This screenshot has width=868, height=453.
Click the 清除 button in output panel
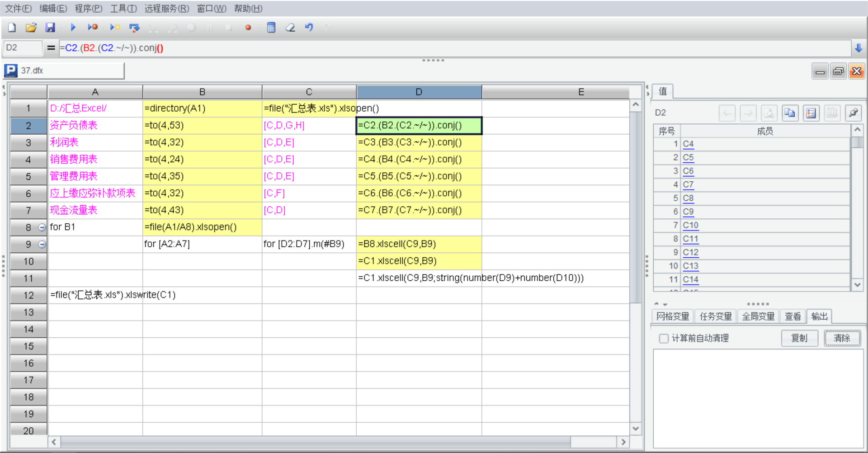(x=842, y=338)
